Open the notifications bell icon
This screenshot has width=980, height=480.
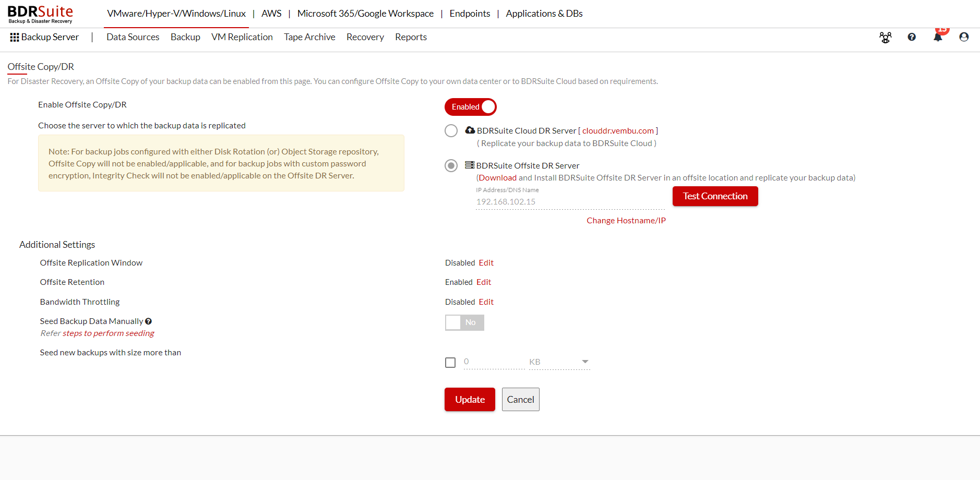pos(938,37)
